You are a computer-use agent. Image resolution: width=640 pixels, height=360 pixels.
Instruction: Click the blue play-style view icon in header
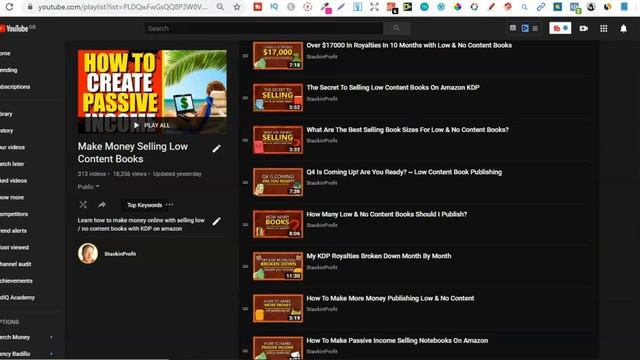(525, 28)
